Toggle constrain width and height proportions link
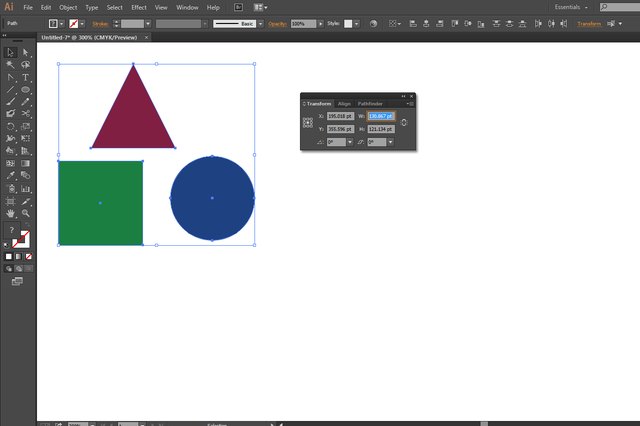 click(x=404, y=122)
